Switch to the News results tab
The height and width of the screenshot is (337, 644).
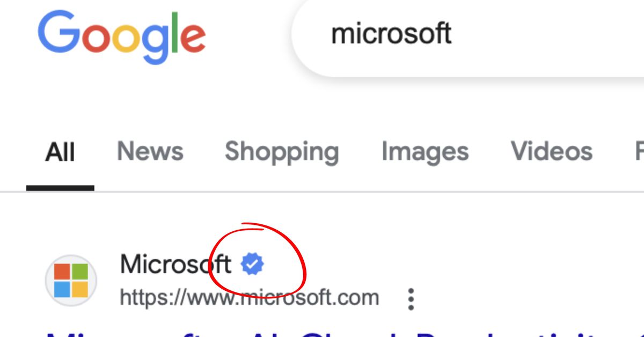(150, 151)
